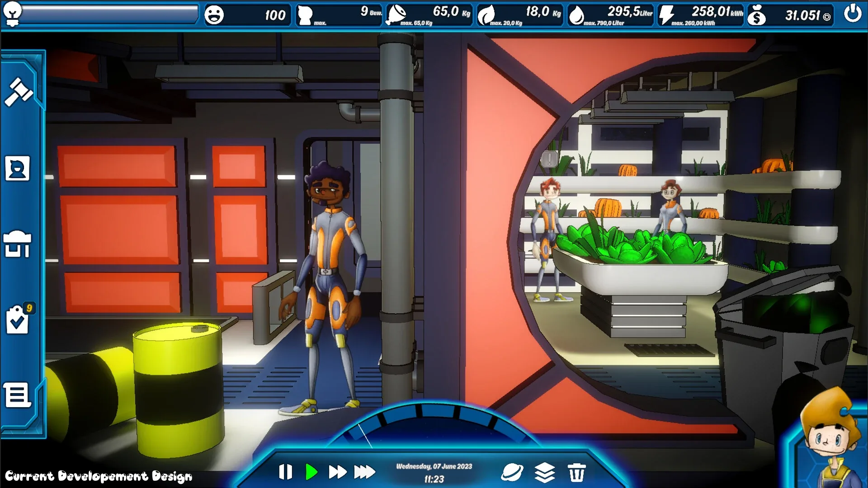Viewport: 868px width, 488px height.
Task: Click the planet view icon
Action: (x=512, y=473)
